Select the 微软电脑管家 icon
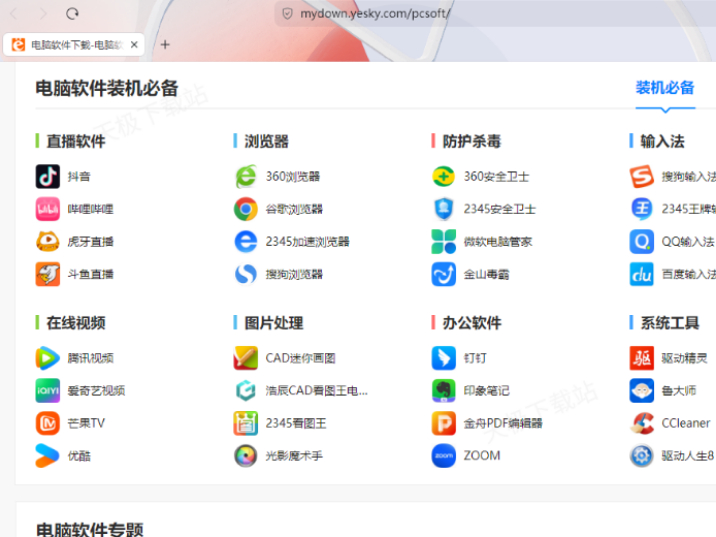The image size is (716, 537). click(x=443, y=242)
